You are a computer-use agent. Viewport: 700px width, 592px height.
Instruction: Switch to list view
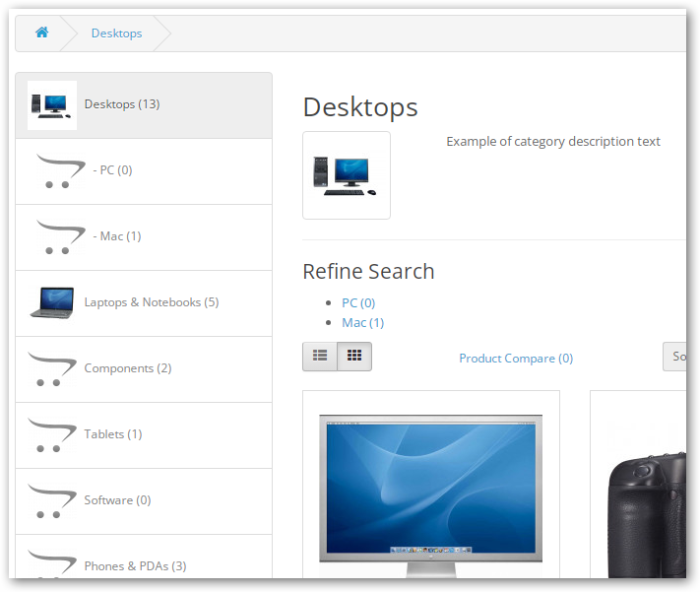pyautogui.click(x=320, y=357)
